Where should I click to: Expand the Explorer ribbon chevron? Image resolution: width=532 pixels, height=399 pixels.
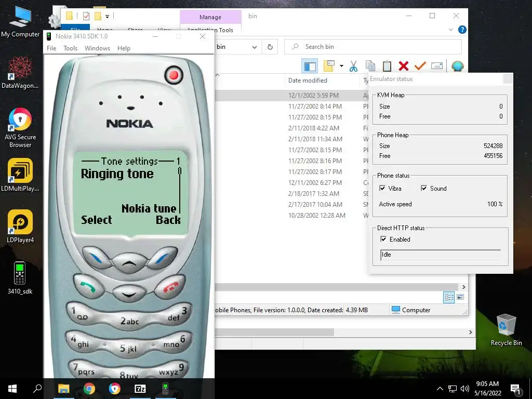(x=451, y=30)
